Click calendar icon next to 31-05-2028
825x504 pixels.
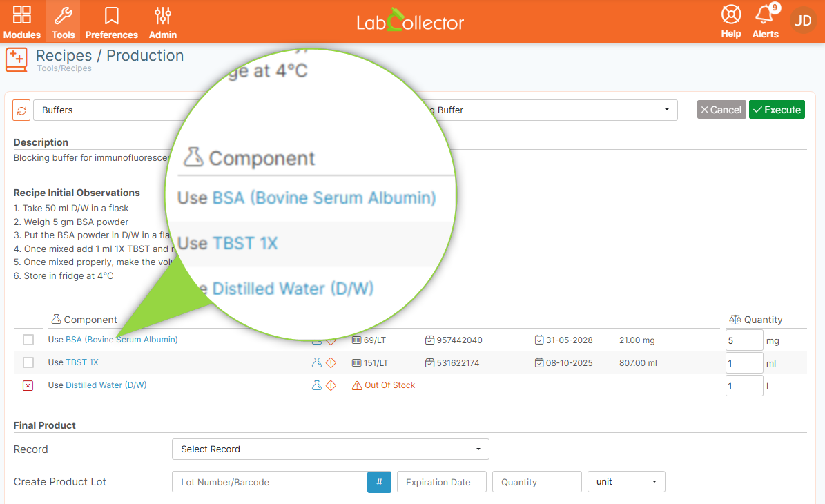pyautogui.click(x=539, y=340)
